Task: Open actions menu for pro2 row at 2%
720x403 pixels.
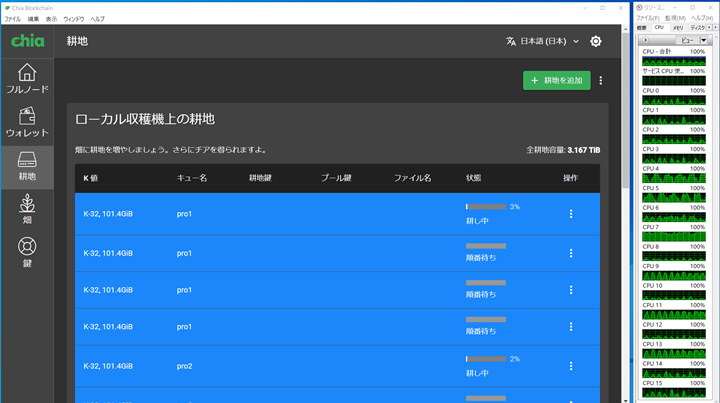Action: click(571, 366)
